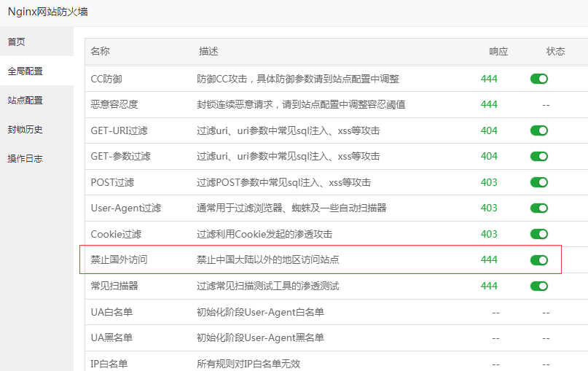Click the 描述 column header
The width and height of the screenshot is (588, 371).
tap(208, 52)
